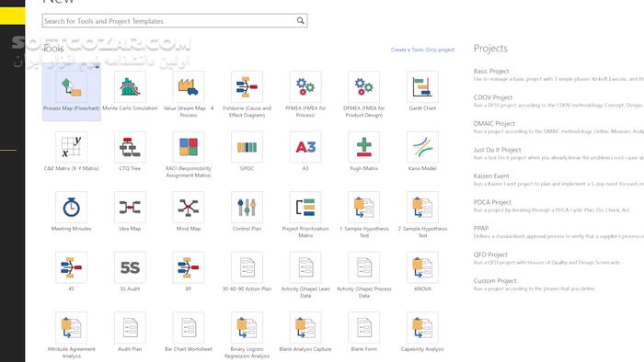Select DFMEA (FMEA for Product Design)
644x362 pixels.
click(364, 87)
